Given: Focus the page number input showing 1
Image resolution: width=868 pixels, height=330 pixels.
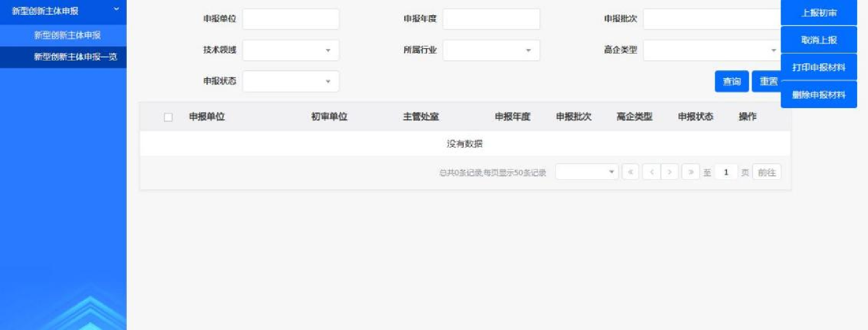Looking at the screenshot, I should (x=726, y=172).
